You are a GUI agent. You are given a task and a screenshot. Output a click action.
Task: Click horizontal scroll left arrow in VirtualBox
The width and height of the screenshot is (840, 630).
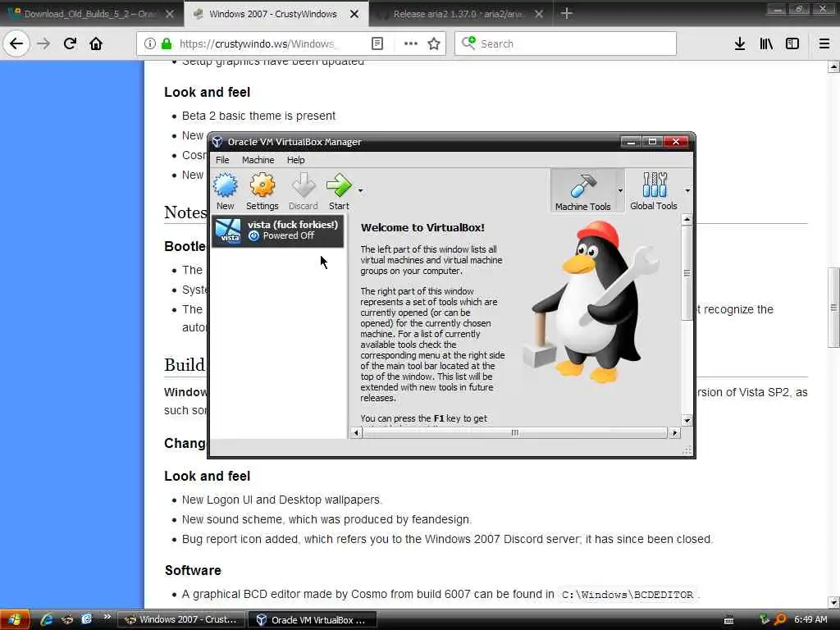click(356, 432)
